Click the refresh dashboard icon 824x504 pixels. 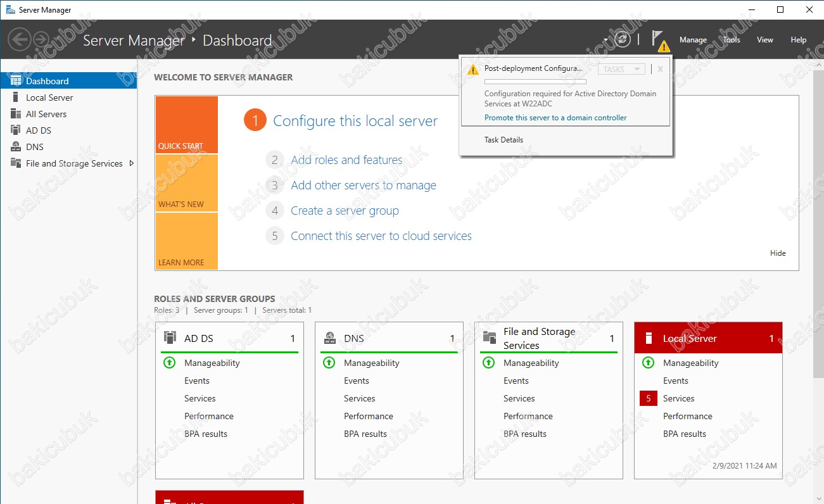(x=623, y=39)
